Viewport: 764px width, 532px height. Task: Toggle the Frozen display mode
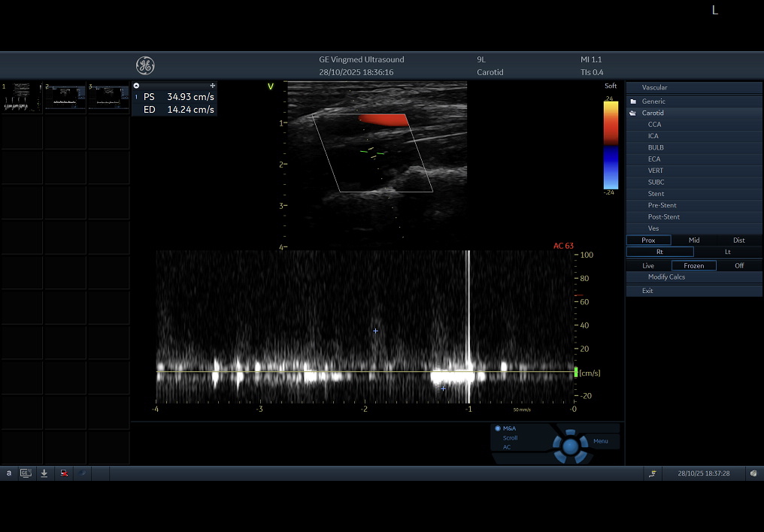tap(693, 265)
